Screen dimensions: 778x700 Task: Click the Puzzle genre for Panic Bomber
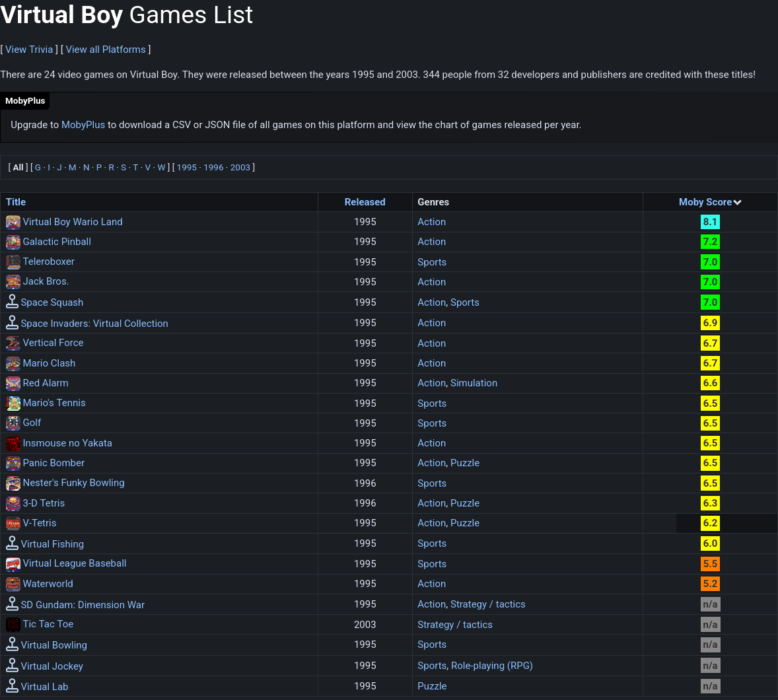coord(465,463)
